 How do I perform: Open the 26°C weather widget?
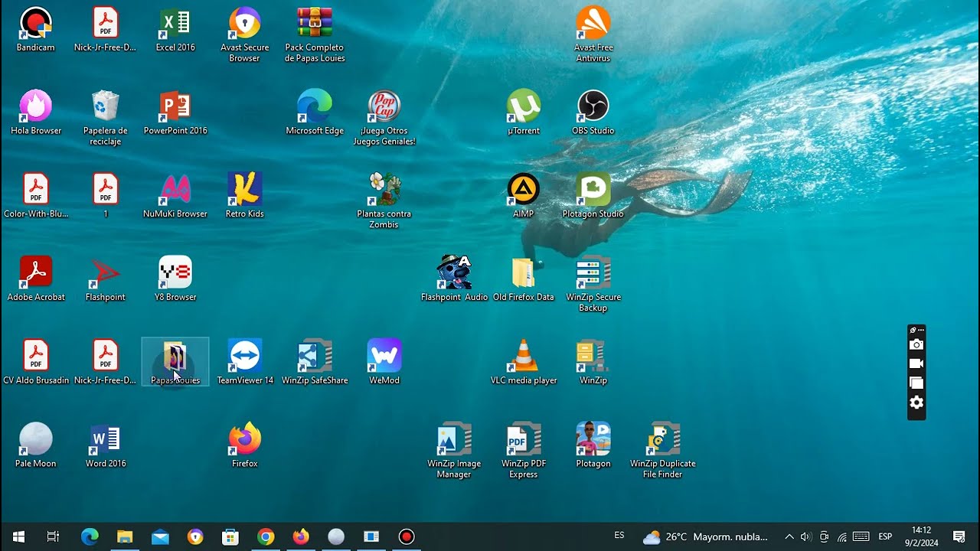pyautogui.click(x=705, y=537)
